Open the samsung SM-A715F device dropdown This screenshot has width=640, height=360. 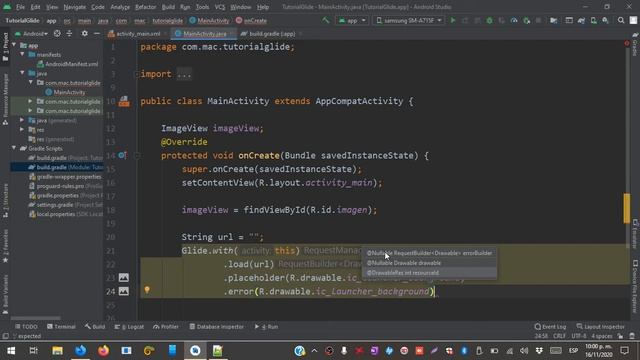click(409, 20)
